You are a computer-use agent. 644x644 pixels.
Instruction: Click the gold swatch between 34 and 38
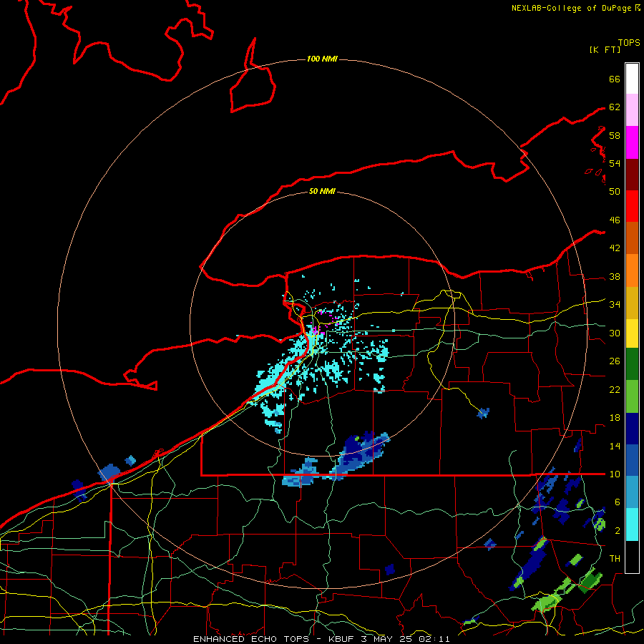[632, 303]
